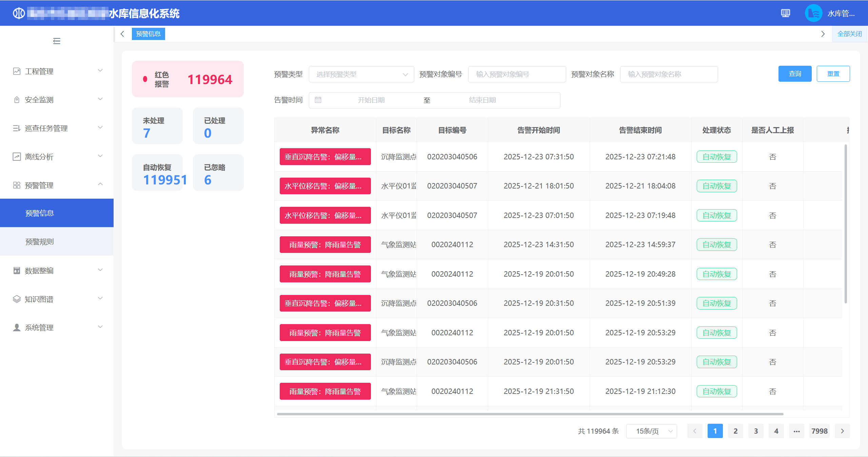Click the 查询 search button
Screen dimensions: 868x457
pyautogui.click(x=794, y=74)
